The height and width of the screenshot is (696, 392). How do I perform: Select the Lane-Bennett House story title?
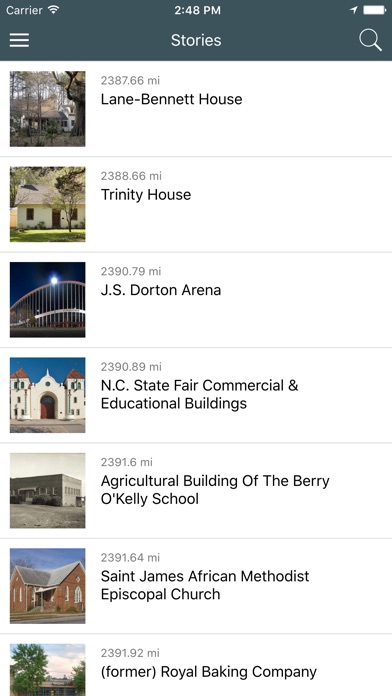click(171, 99)
